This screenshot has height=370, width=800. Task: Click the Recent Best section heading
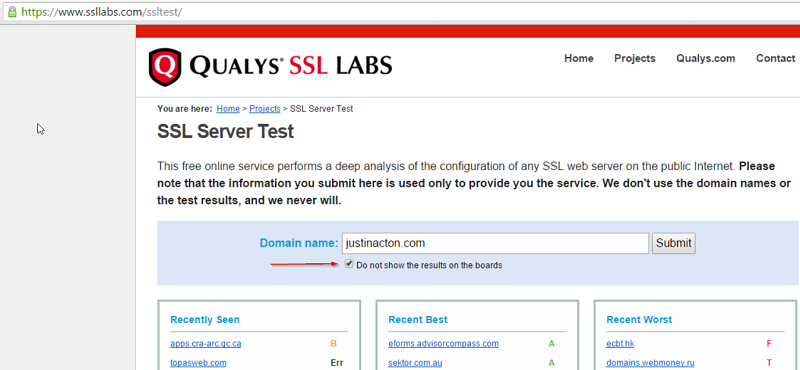[418, 320]
